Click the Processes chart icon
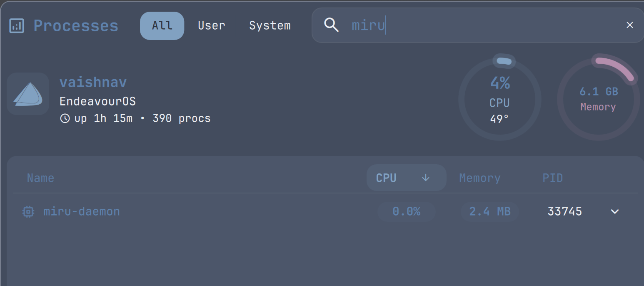The height and width of the screenshot is (286, 644). [17, 26]
